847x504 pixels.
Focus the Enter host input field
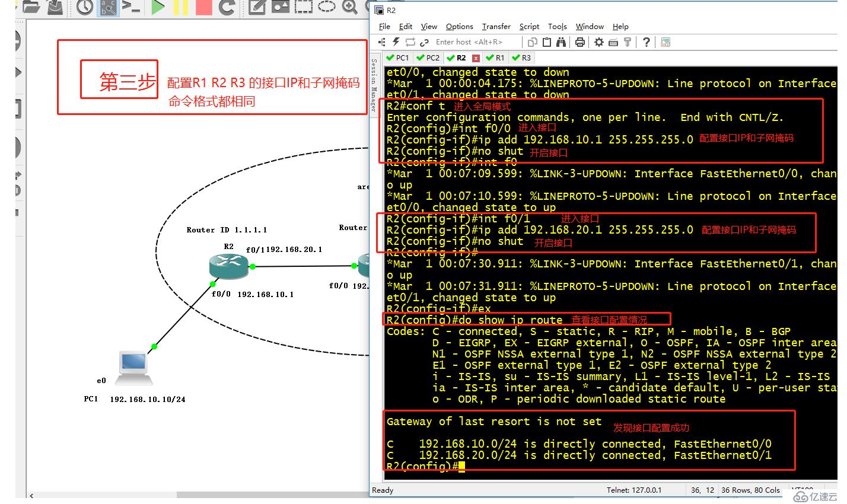click(477, 42)
